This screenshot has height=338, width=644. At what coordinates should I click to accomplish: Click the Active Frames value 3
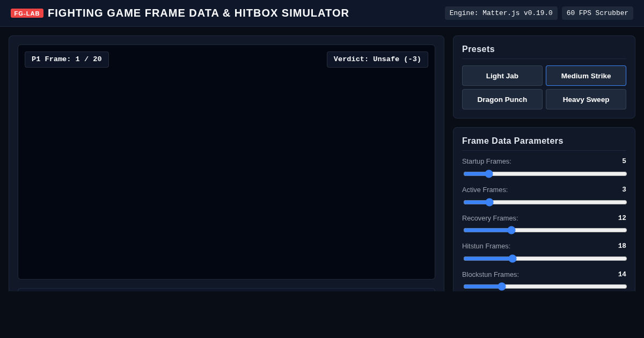pos(624,189)
